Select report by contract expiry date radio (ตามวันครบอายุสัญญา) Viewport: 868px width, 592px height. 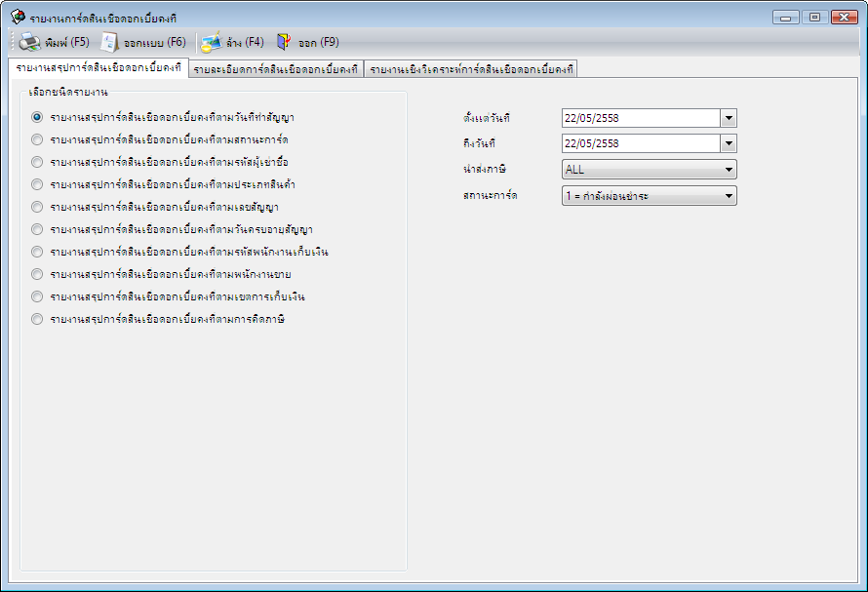(x=36, y=229)
